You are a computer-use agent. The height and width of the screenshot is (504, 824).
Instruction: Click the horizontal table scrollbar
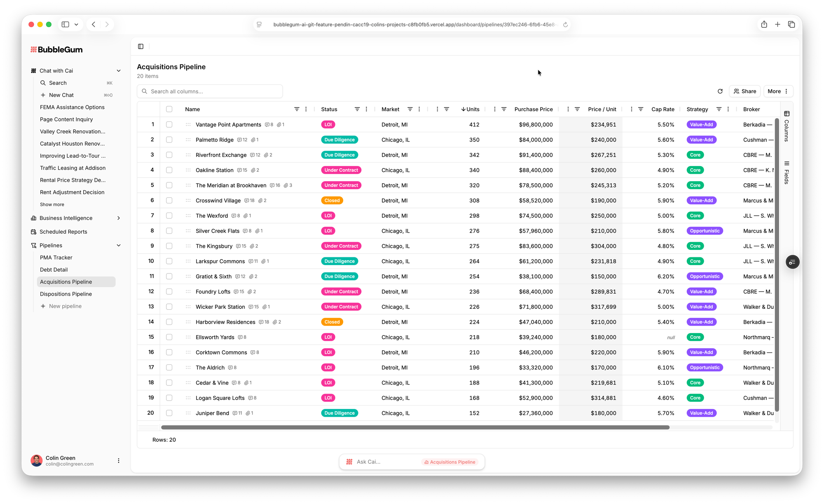tap(415, 427)
